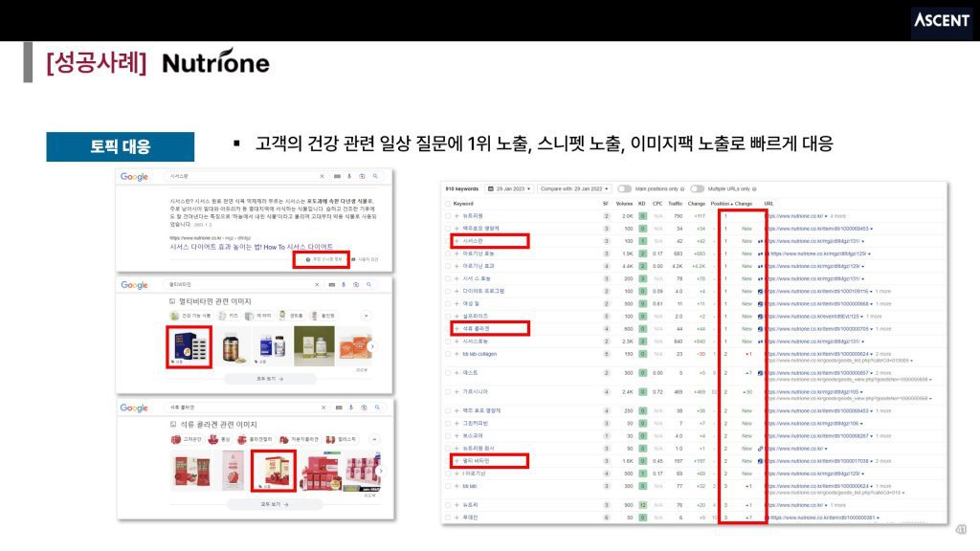Click the 910 keywords count label
980x551 pixels.
click(462, 188)
